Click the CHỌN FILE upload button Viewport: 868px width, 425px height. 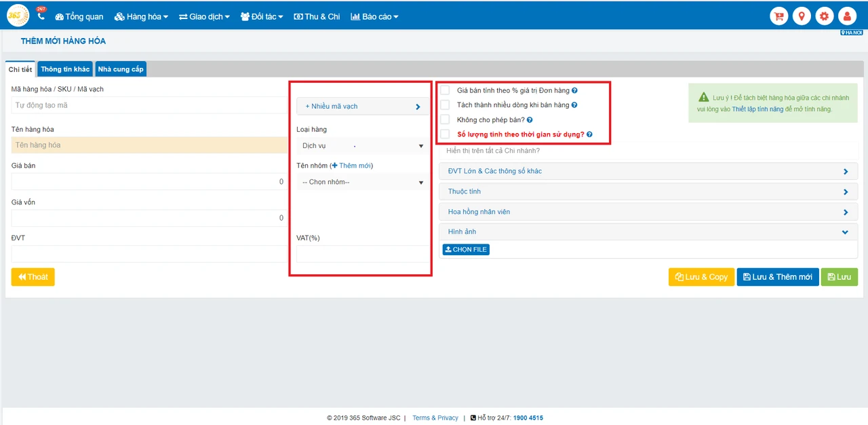(x=466, y=250)
